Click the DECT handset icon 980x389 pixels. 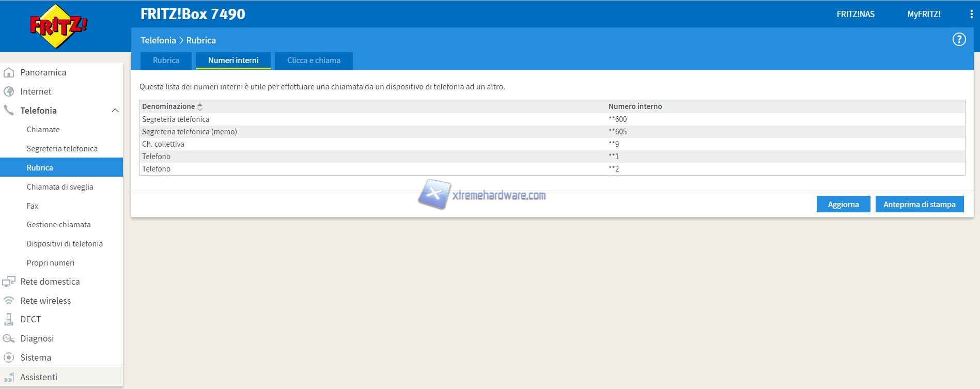[9, 320]
